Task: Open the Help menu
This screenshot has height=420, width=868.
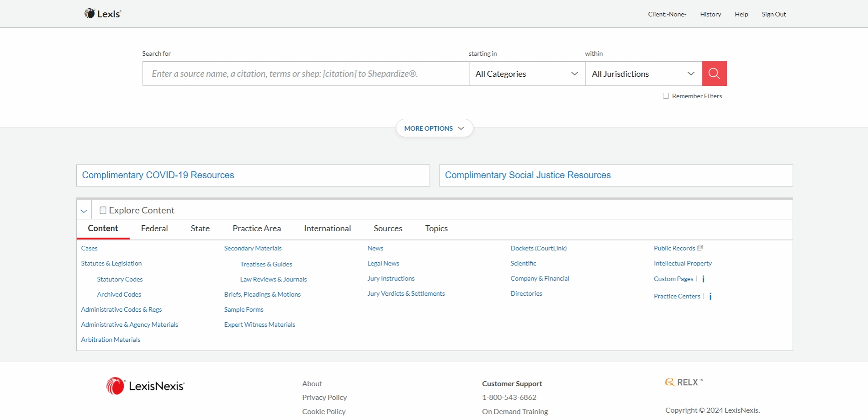Action: [x=741, y=14]
